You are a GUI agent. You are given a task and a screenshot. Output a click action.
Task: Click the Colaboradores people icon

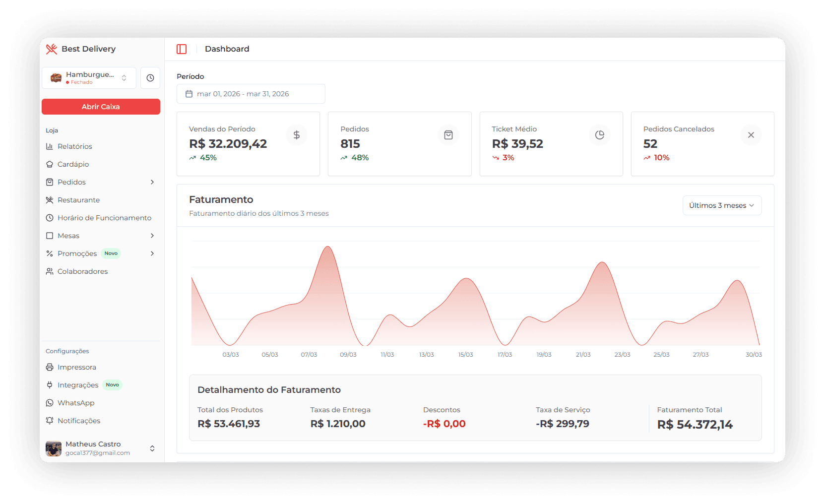50,271
